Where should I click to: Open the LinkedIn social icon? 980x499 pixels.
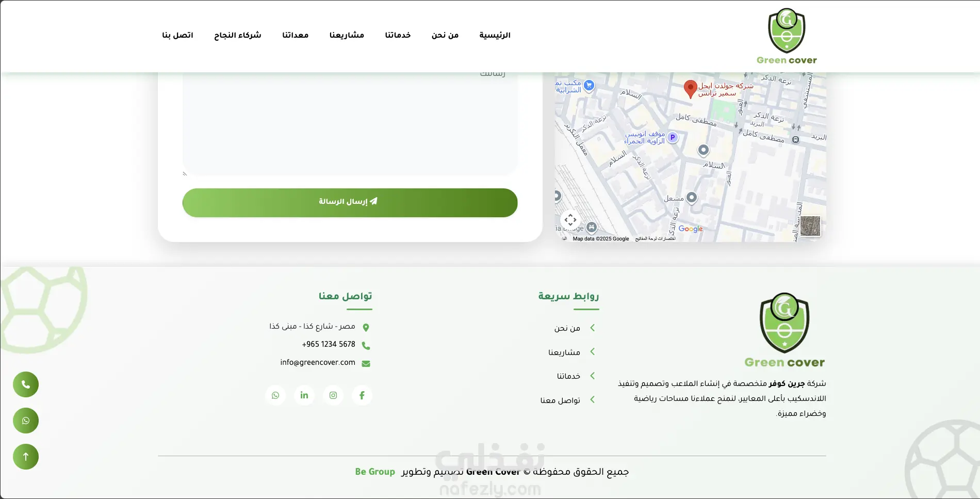coord(304,395)
